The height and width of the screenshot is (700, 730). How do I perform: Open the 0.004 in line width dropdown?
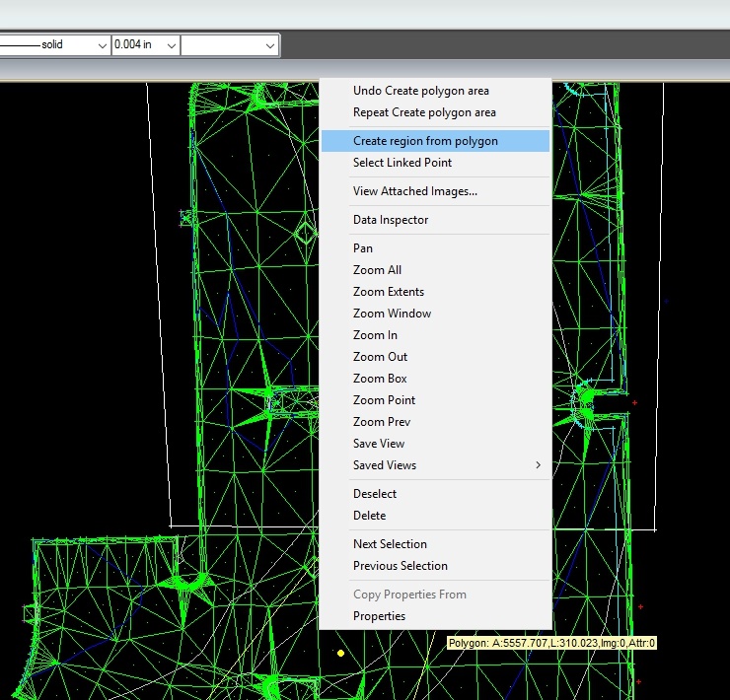click(x=172, y=45)
